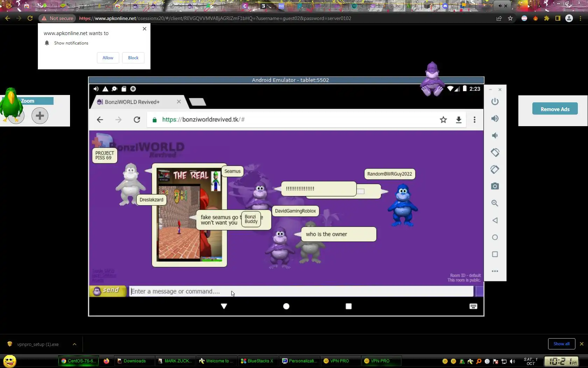The height and width of the screenshot is (368, 588).
Task: Click Show all downloads button
Action: point(561,344)
